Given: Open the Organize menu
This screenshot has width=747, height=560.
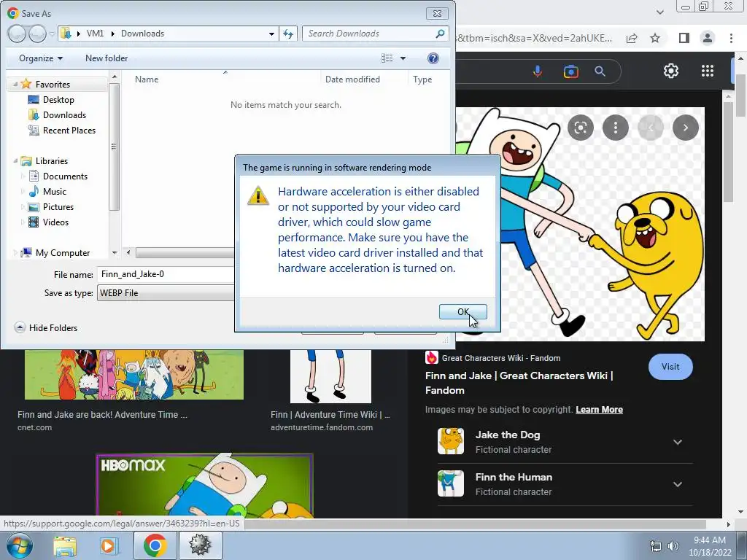Looking at the screenshot, I should 41,58.
